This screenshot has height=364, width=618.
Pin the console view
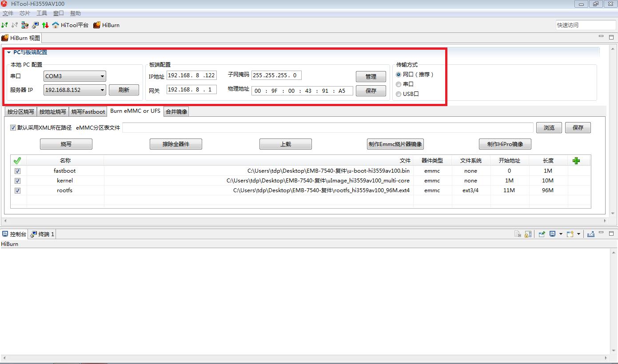tap(542, 234)
